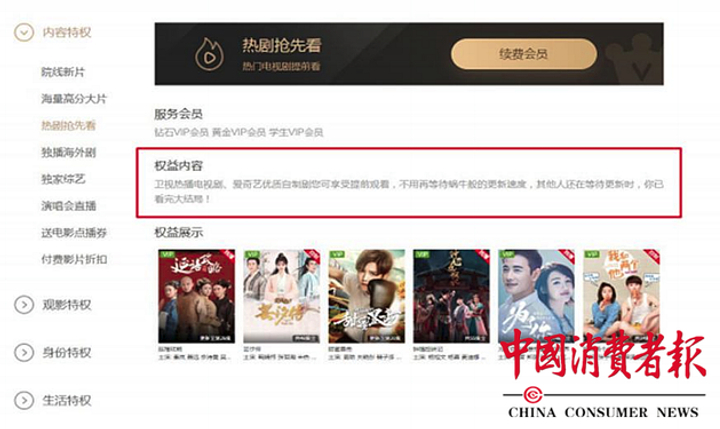720x429 pixels.
Task: Click the 续费会员 renew button
Action: 524,54
